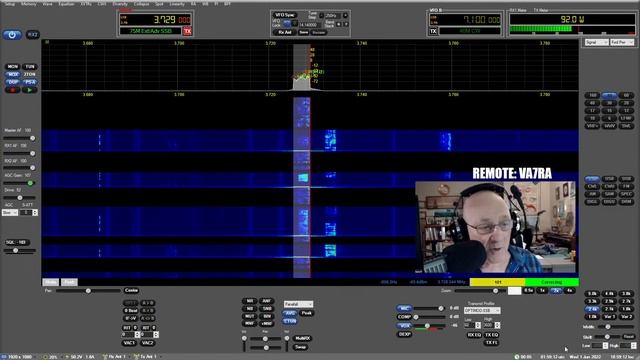Click the VFO Sync button
The image size is (640, 360).
(284, 15)
